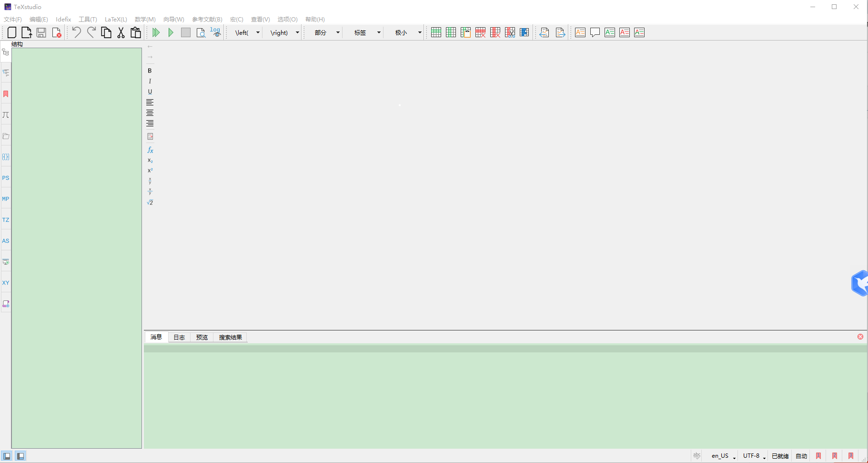The height and width of the screenshot is (463, 868).
Task: Click the floppy-disk Save icon
Action: [41, 32]
